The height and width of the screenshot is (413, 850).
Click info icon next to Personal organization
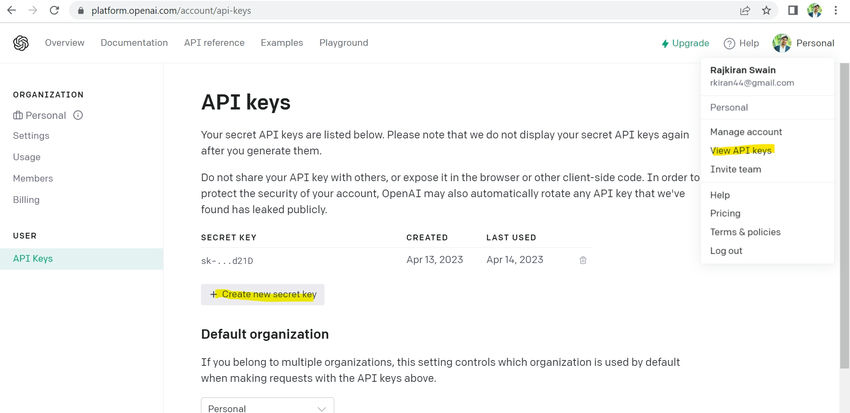[78, 115]
